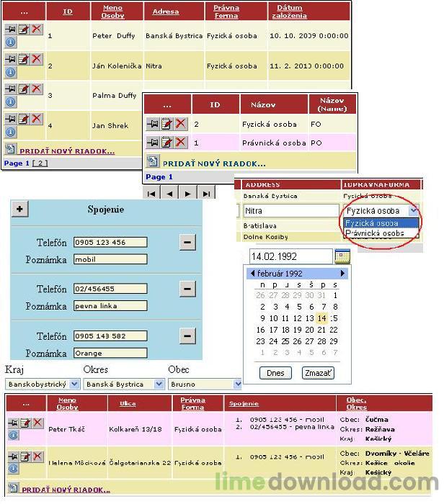Remove the 02/456455 phone entry
Viewport: 444px width, 504px height.
[187, 289]
